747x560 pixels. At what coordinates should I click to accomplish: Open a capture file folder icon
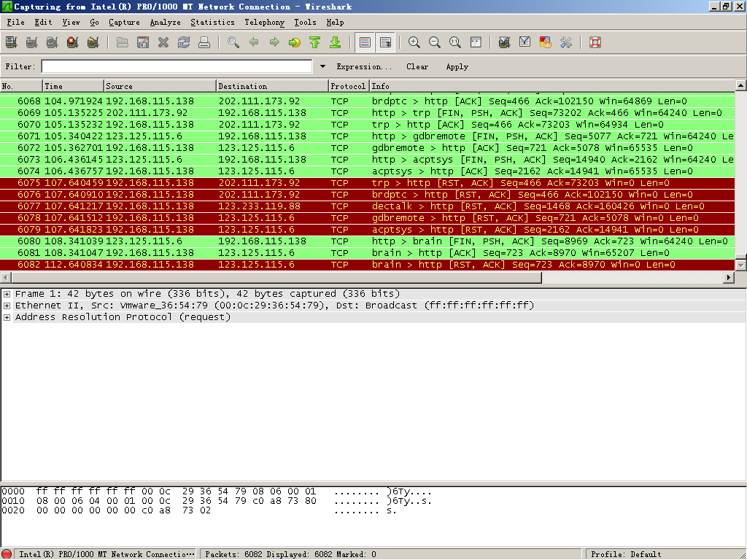click(x=123, y=42)
